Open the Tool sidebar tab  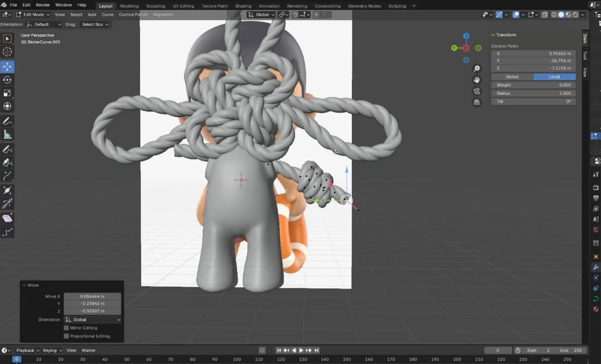point(585,56)
